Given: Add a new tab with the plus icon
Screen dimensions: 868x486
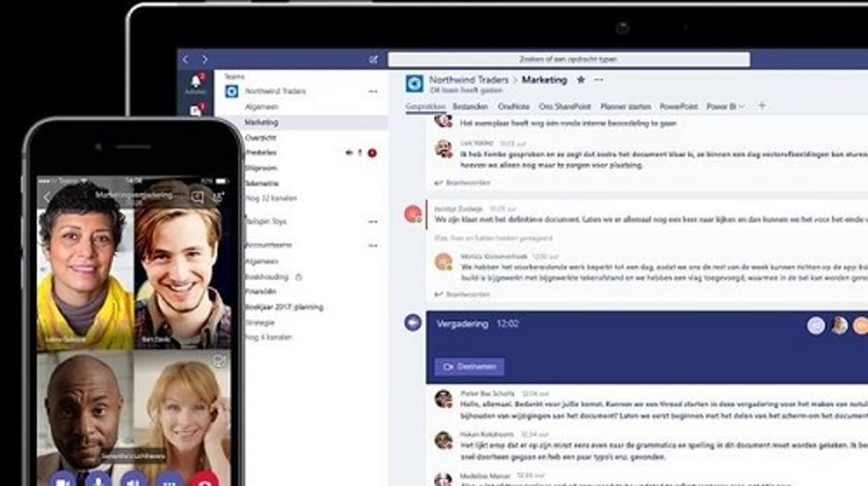Looking at the screenshot, I should coord(761,106).
